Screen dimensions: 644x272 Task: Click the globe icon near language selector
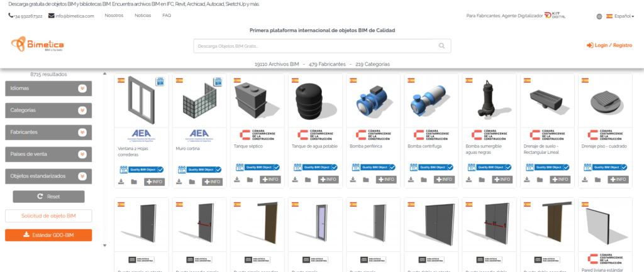pos(599,16)
